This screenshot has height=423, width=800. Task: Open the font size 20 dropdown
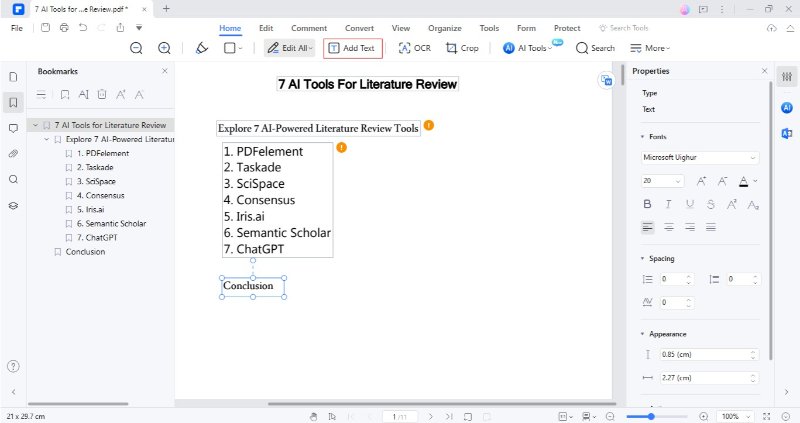pos(662,181)
